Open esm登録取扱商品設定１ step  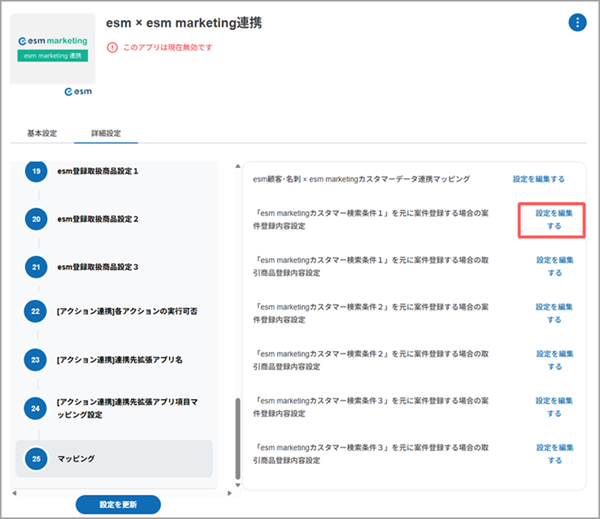click(112, 171)
